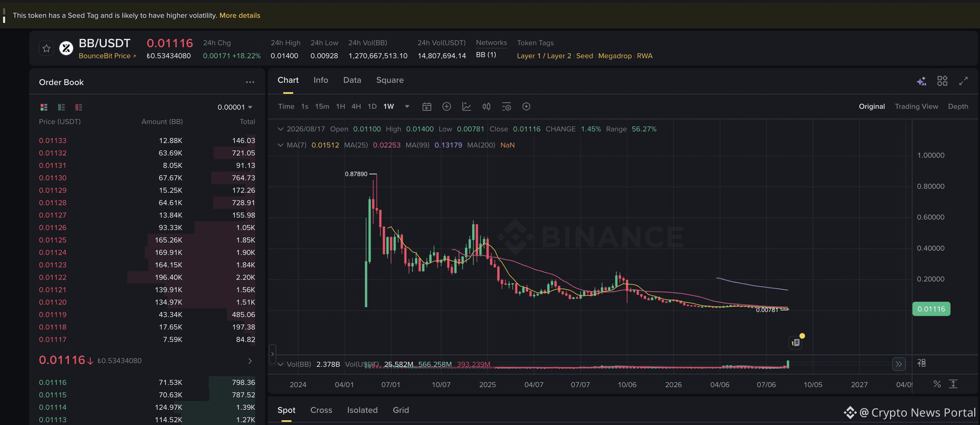Switch to the Isolated margin tab
Screen dimensions: 980x425
362,410
